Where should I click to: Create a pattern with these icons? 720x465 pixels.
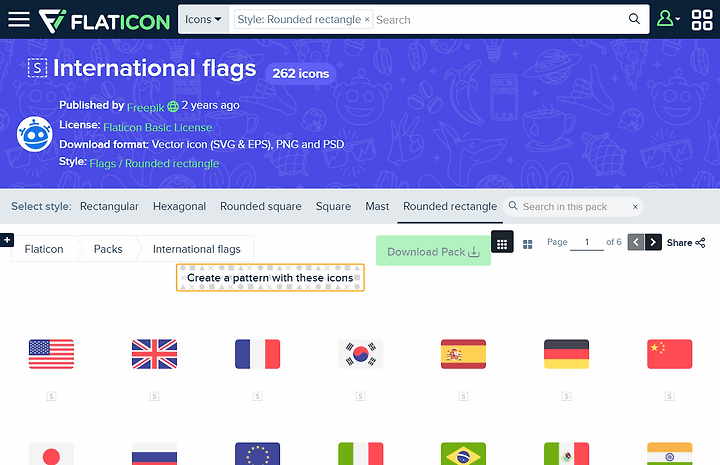pyautogui.click(x=270, y=277)
